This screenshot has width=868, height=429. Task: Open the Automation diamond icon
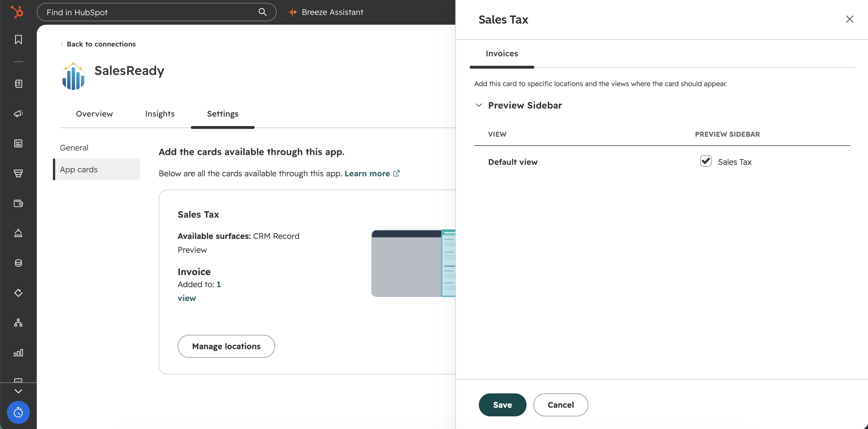(18, 293)
